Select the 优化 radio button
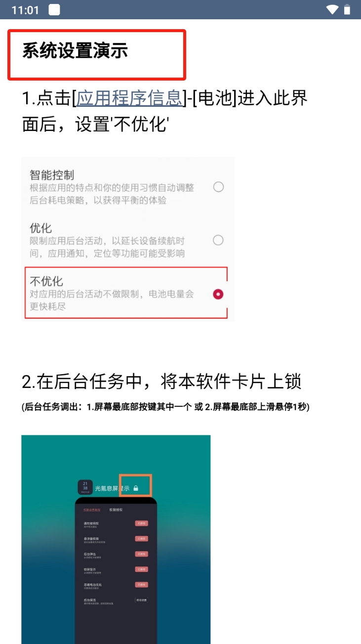The width and height of the screenshot is (361, 644). (218, 240)
